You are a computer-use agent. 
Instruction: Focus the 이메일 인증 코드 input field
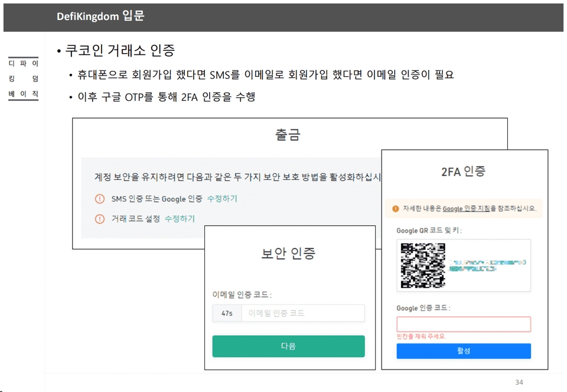[302, 313]
